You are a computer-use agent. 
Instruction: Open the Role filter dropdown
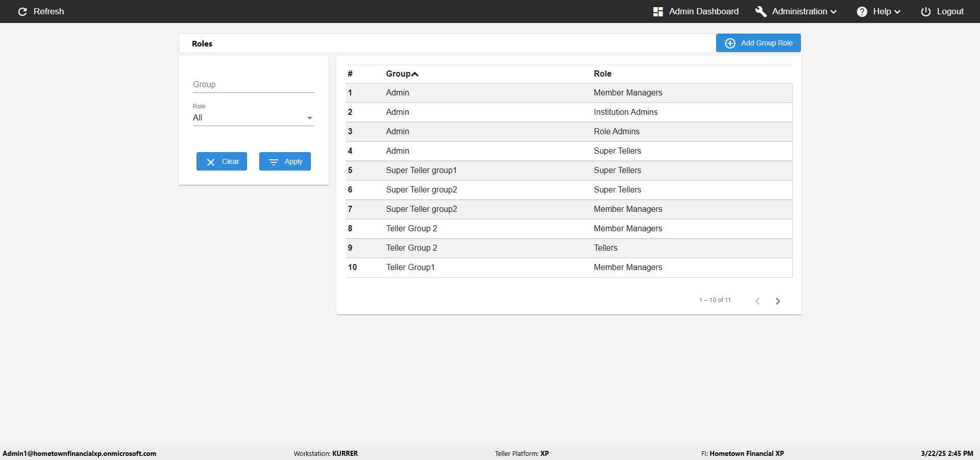coord(253,118)
